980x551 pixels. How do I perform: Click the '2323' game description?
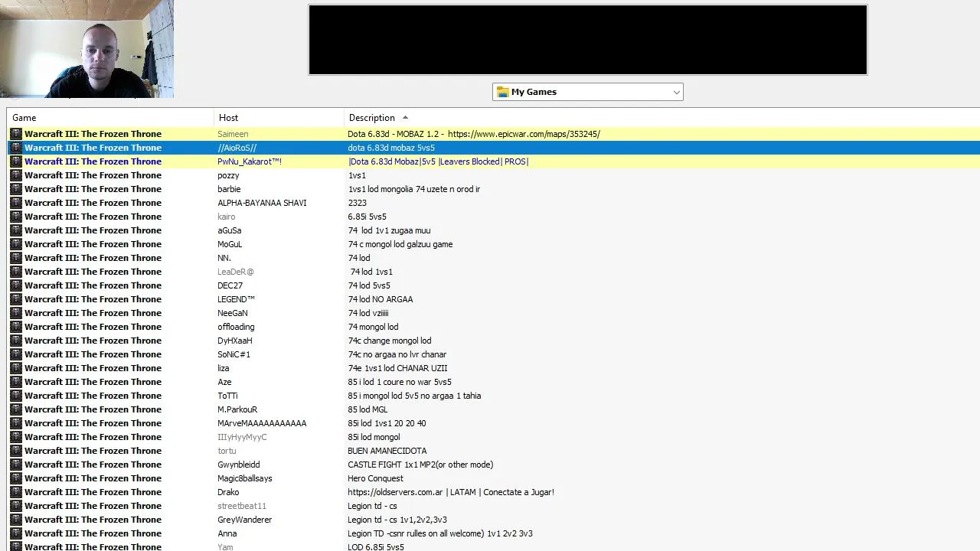click(357, 203)
